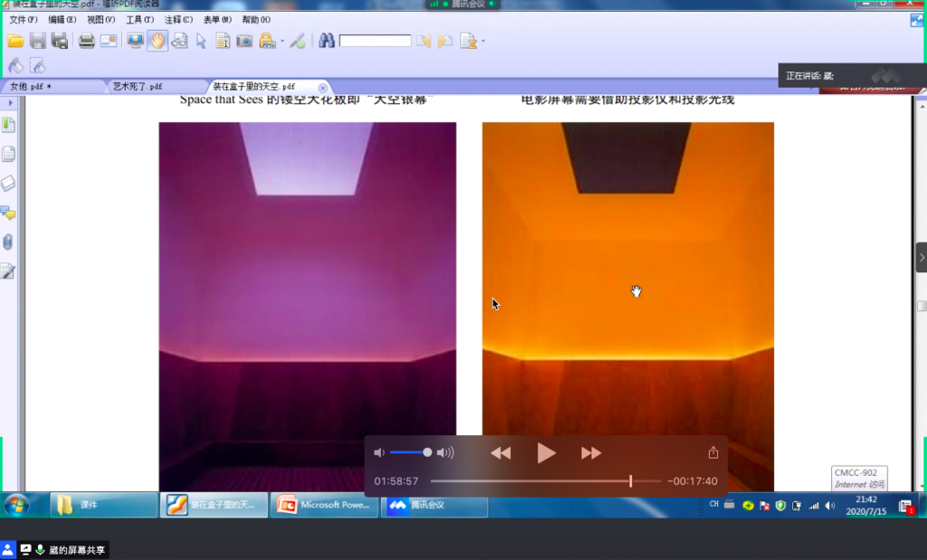
Task: Click the checkered bucket icon in second toolbar row
Action: tap(37, 65)
